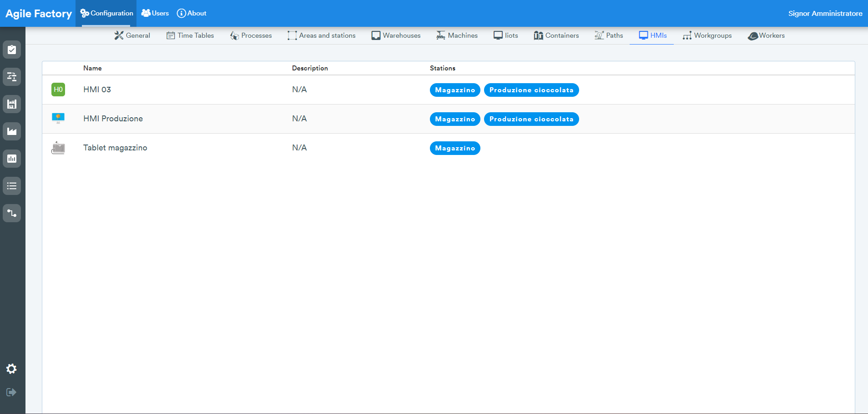
Task: Open the Workers tab label
Action: coord(772,35)
